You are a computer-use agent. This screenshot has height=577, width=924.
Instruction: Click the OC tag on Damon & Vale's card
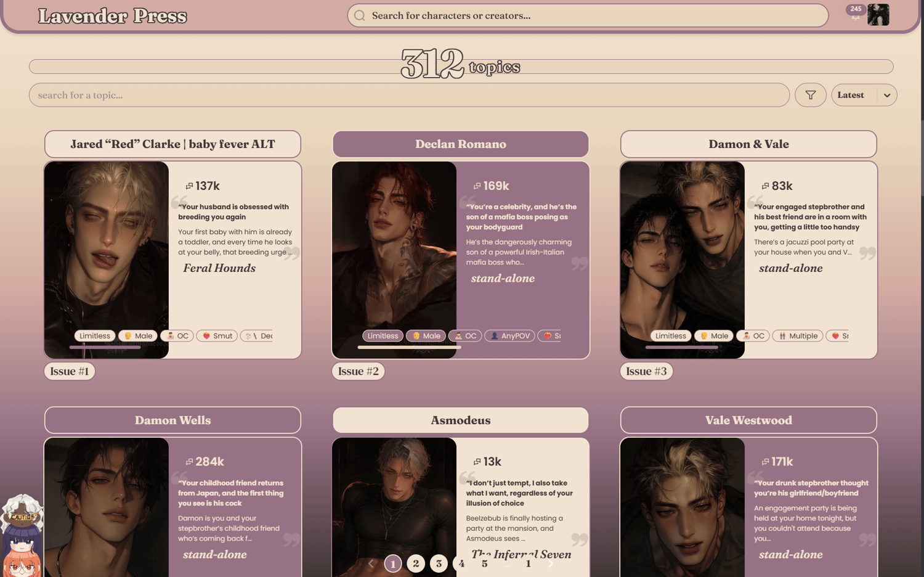pos(753,336)
